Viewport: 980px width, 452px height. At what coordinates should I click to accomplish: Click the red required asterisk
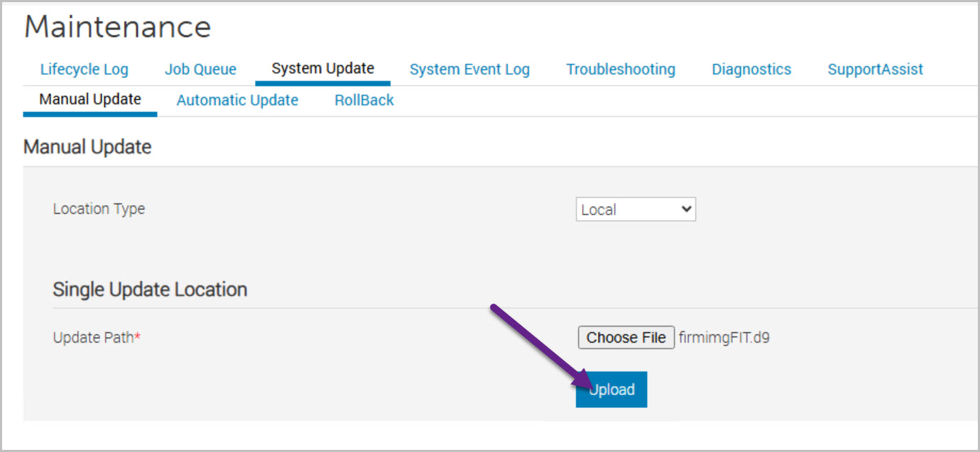(x=138, y=337)
